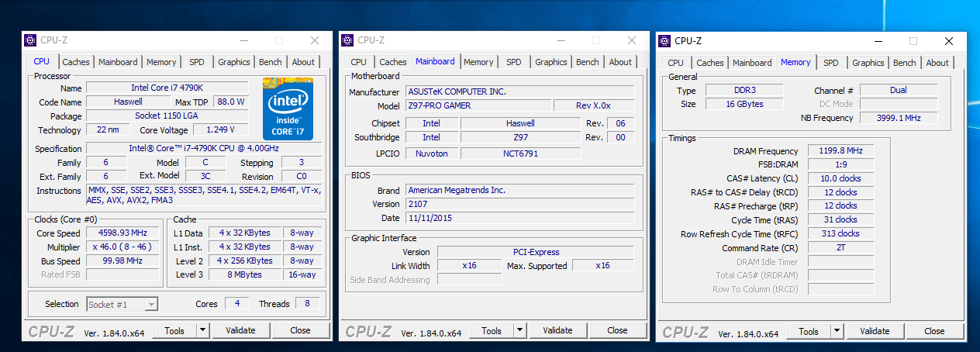Click the LPCIO value NCT6791

click(520, 154)
